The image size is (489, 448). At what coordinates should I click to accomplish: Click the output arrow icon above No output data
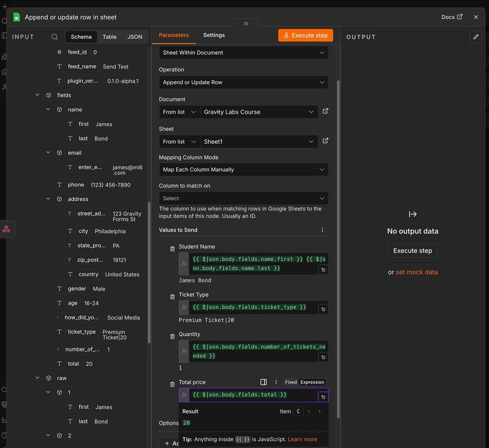click(413, 214)
